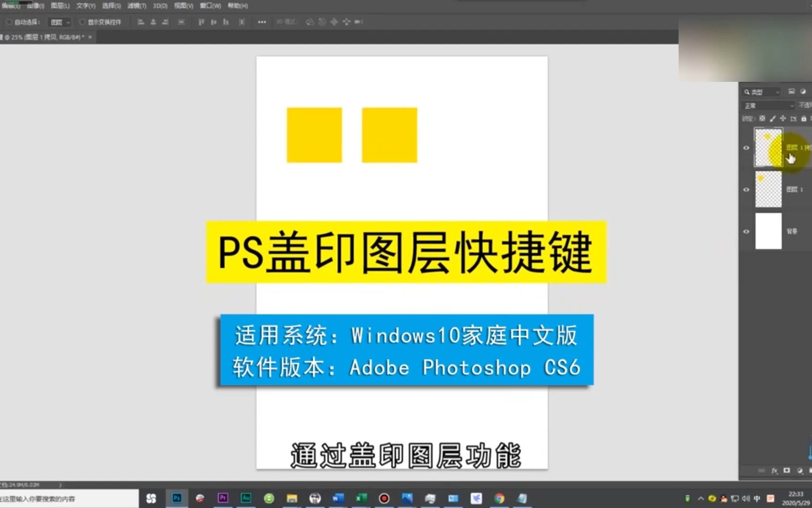Click the align vertical centers icon
812x508 pixels.
213,22
